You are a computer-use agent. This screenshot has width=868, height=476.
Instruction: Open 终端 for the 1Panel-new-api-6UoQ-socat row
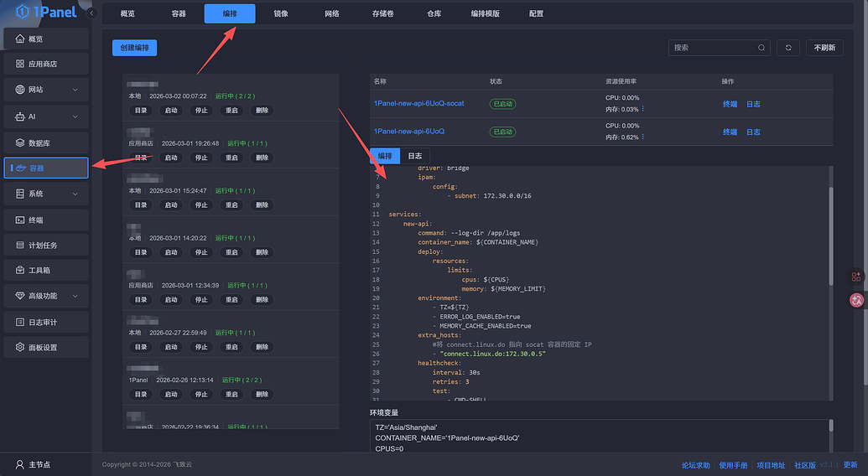tap(730, 104)
